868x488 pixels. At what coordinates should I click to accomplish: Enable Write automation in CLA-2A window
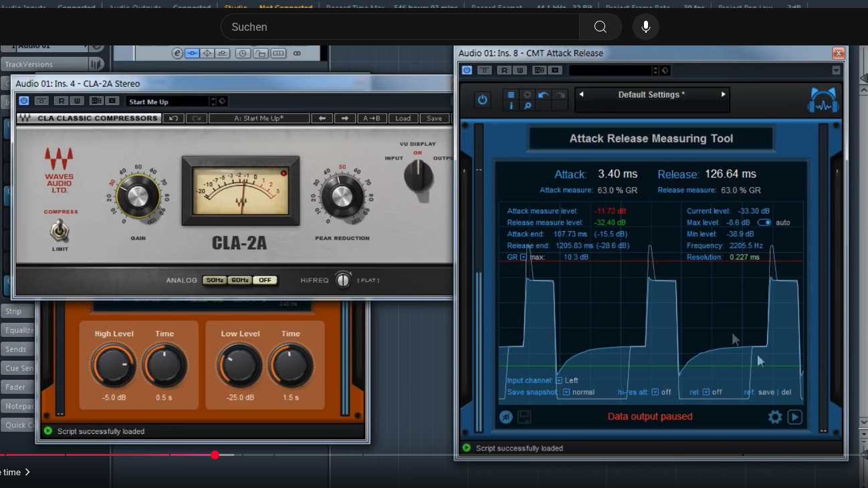coord(76,101)
